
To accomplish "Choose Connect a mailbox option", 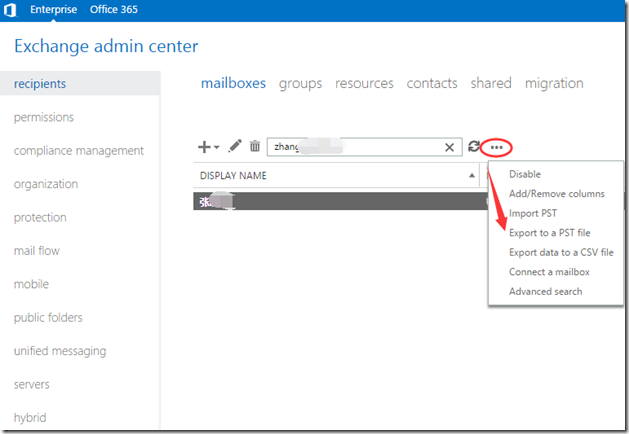I will click(549, 272).
